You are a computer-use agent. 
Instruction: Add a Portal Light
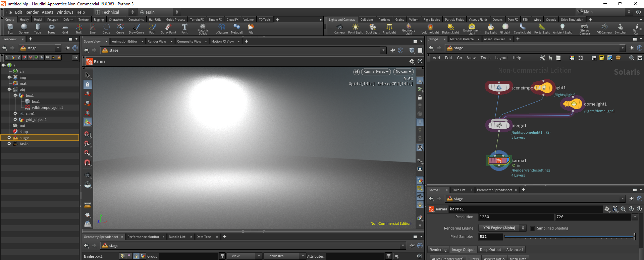542,29
